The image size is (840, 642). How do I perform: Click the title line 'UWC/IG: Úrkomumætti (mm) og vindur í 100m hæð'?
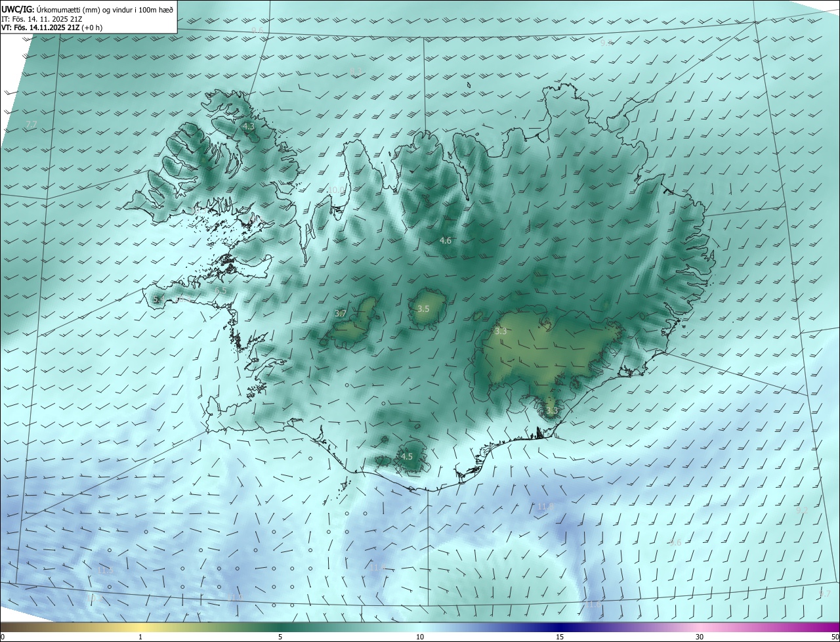(x=87, y=10)
